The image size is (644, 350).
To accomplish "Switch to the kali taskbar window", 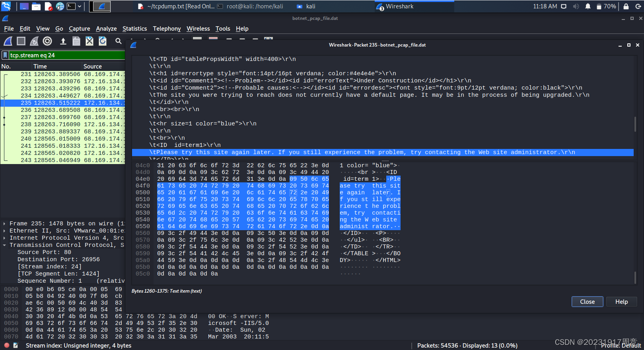I will [306, 6].
